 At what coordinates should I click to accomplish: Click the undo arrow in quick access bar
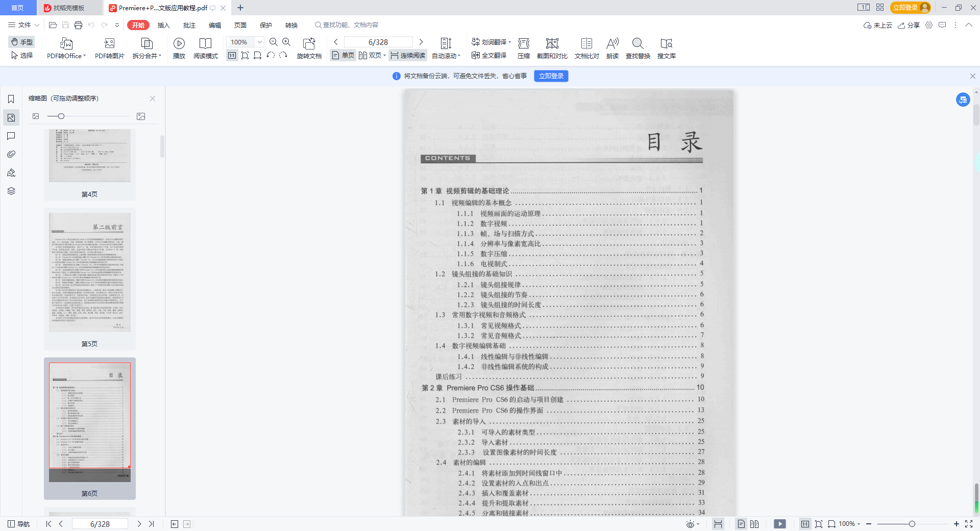click(x=91, y=25)
